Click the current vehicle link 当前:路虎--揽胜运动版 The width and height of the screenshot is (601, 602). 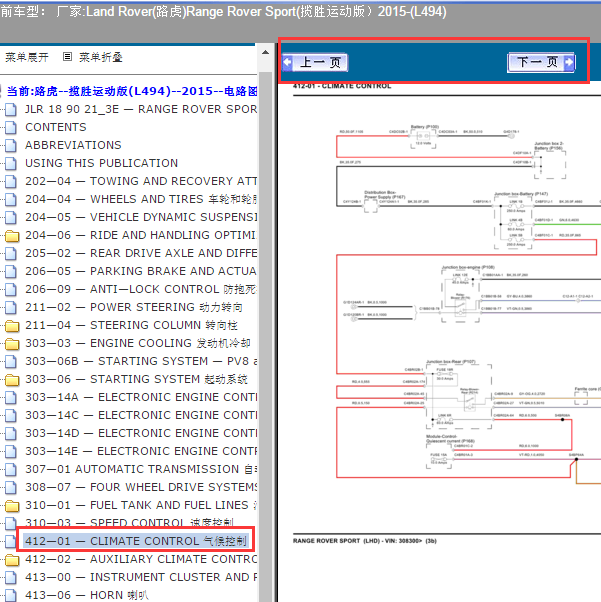tap(132, 91)
